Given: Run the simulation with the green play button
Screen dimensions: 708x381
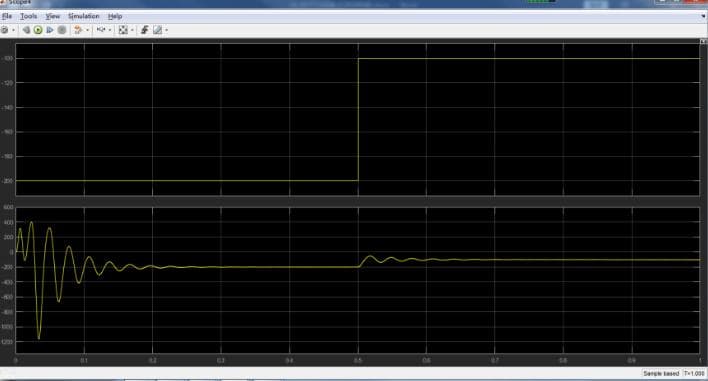Looking at the screenshot, I should coord(38,30).
